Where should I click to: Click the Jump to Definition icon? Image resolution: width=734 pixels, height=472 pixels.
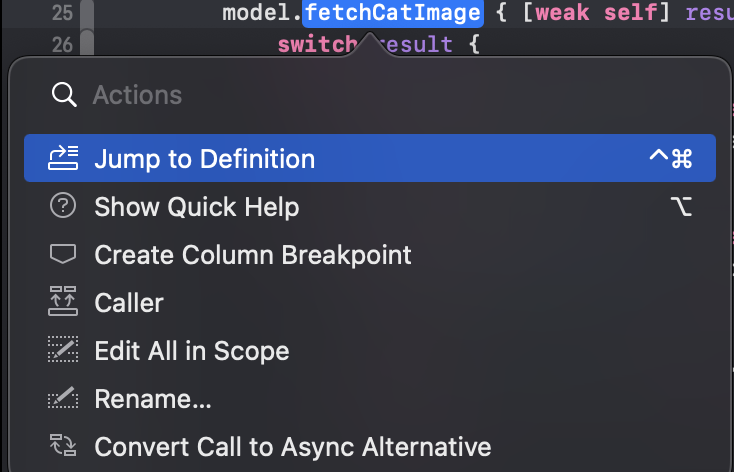63,158
